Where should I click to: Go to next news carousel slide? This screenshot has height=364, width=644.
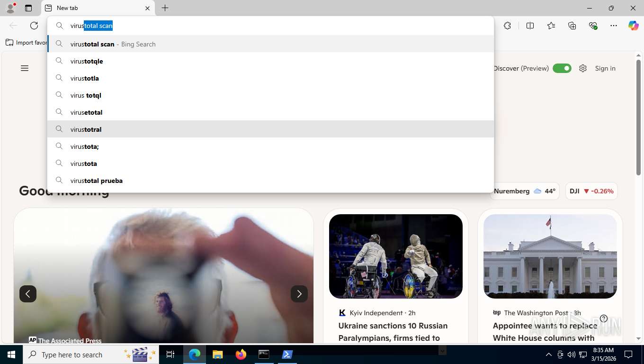point(299,294)
